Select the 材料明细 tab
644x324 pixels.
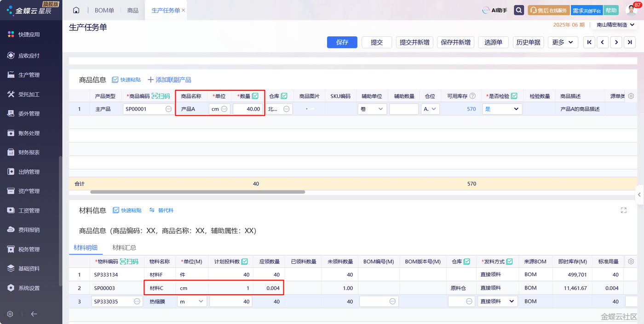click(x=86, y=248)
